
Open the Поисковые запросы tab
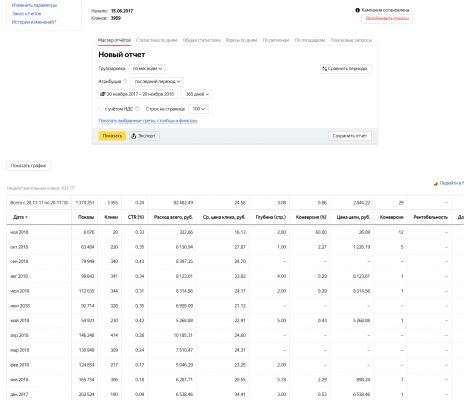[x=351, y=40]
